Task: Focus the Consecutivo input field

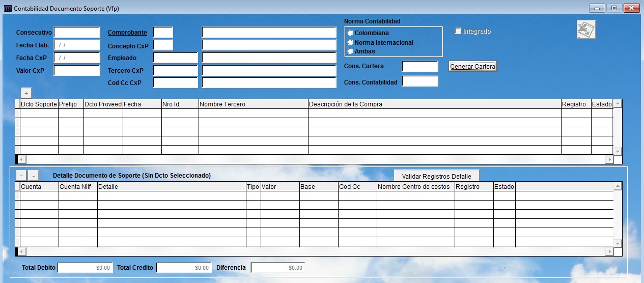Action: click(77, 32)
